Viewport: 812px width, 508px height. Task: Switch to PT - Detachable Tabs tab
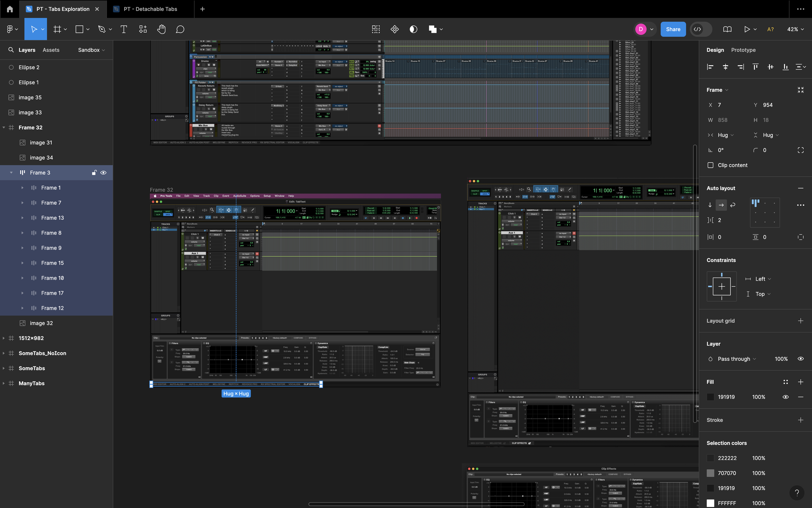[x=150, y=9]
